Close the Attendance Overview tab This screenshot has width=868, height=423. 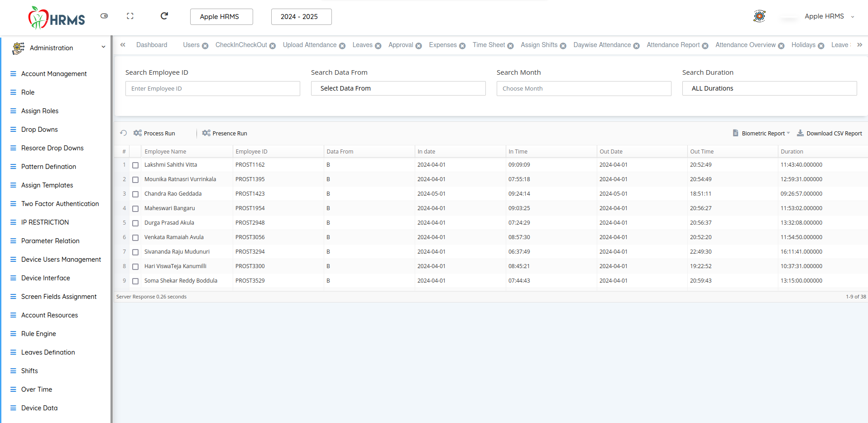coord(781,46)
